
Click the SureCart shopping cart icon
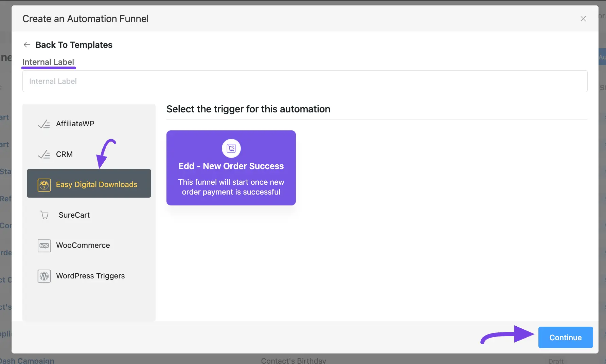(x=44, y=215)
